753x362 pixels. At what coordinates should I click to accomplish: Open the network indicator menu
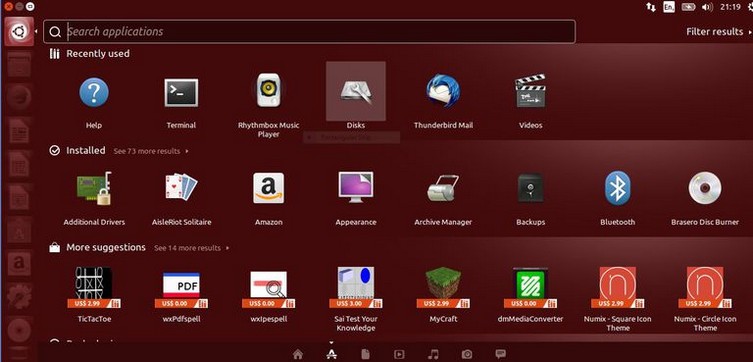[651, 7]
